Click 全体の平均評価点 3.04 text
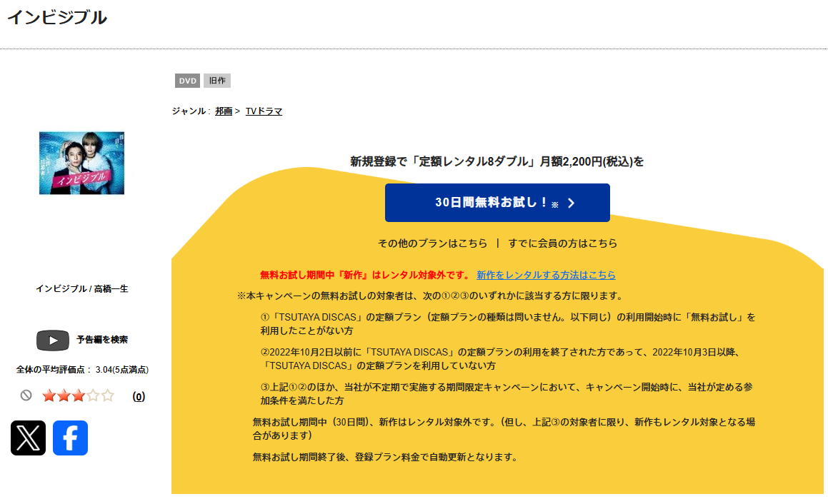Image resolution: width=828 pixels, height=504 pixels. 82,369
